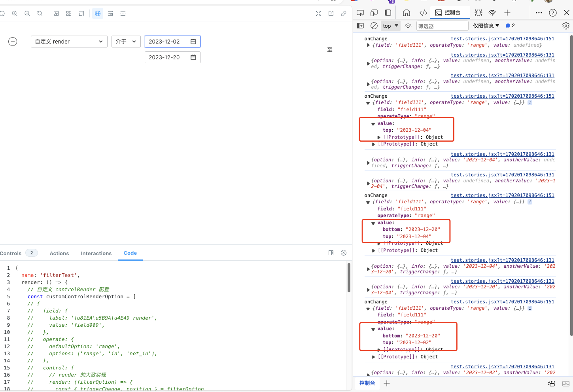Viewport: 573px width, 392px height.
Task: Hide addons panel circle-x icon
Action: point(344,253)
